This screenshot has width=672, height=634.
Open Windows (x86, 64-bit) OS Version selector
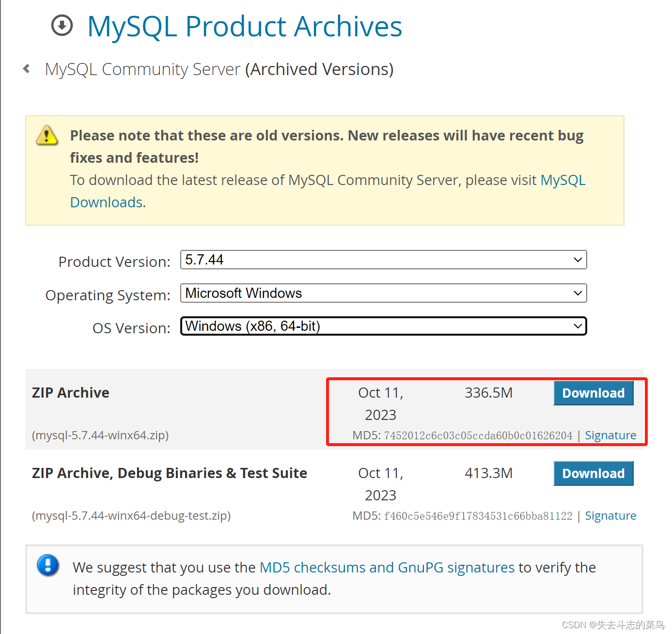click(383, 326)
